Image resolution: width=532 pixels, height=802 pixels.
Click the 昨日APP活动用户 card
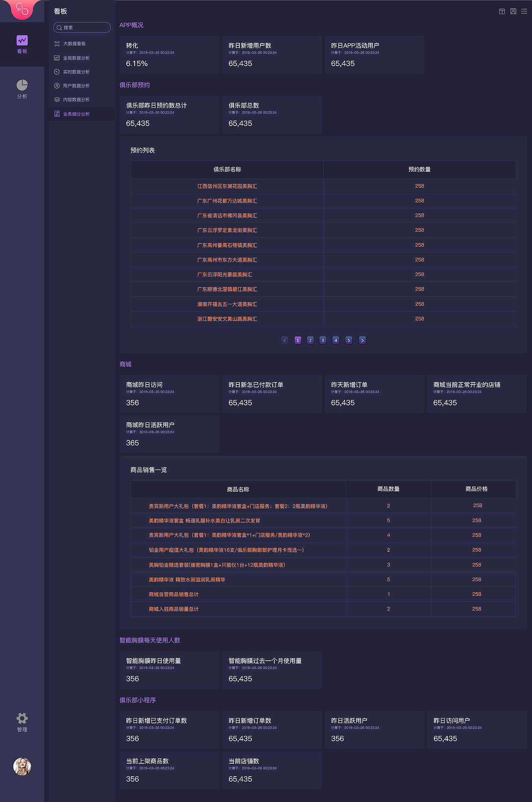374,55
